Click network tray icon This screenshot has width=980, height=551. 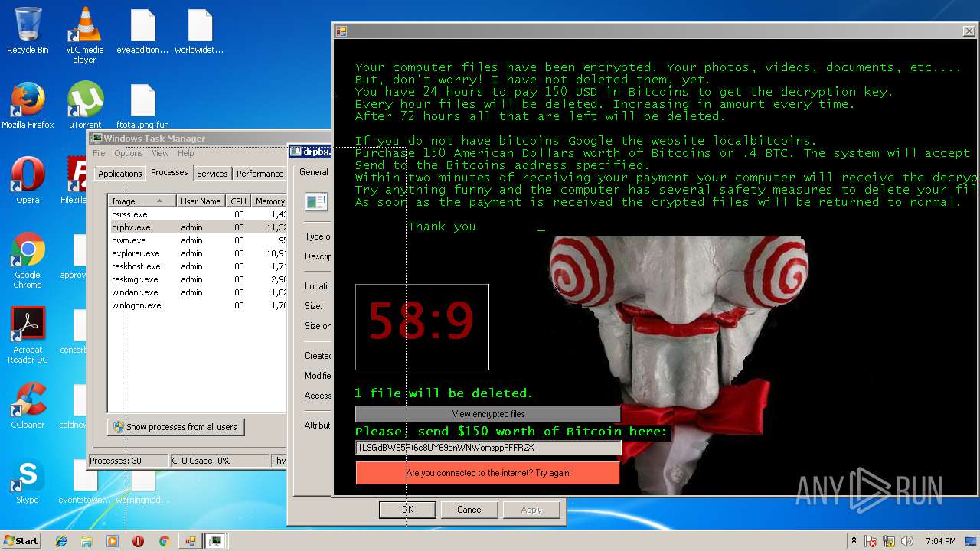pyautogui.click(x=887, y=541)
